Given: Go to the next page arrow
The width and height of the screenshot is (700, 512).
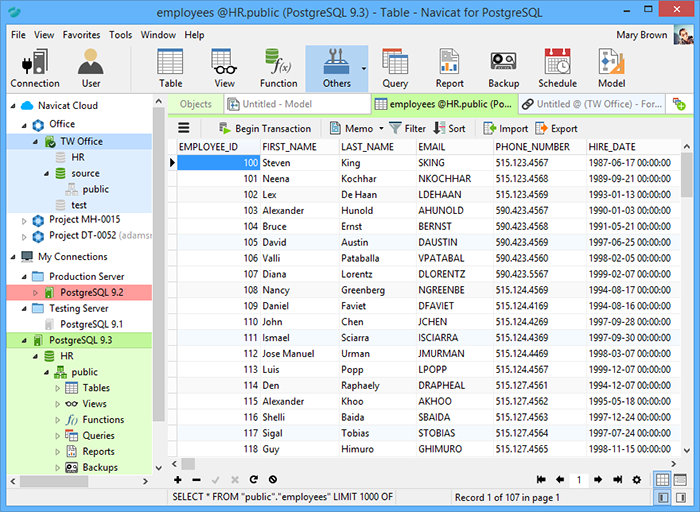Looking at the screenshot, I should tap(598, 479).
